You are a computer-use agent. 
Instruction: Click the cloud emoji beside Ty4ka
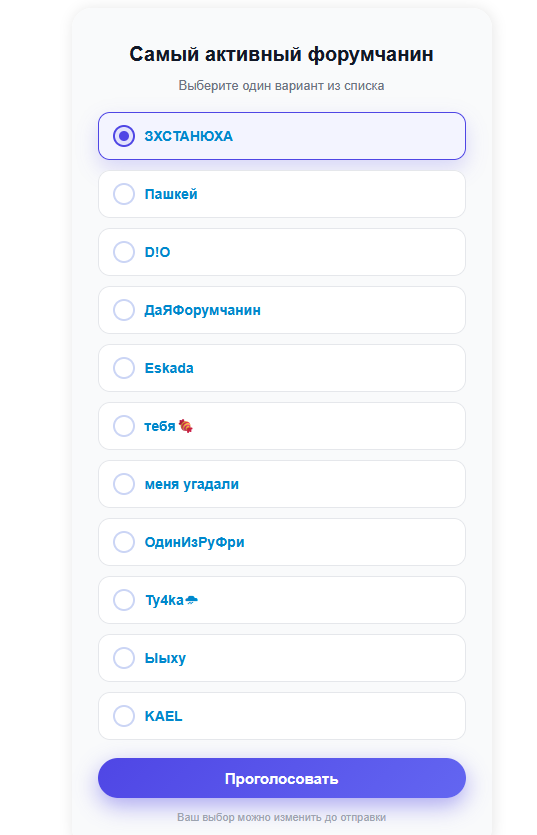click(192, 600)
